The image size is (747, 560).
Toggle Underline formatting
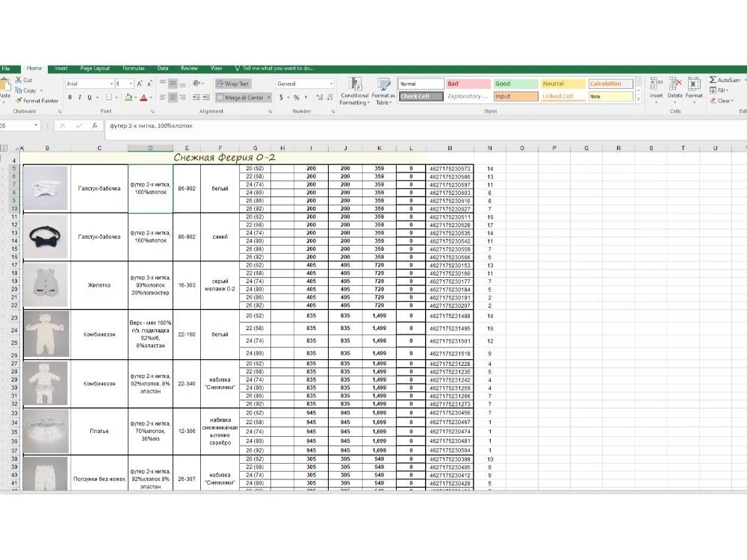[x=89, y=97]
